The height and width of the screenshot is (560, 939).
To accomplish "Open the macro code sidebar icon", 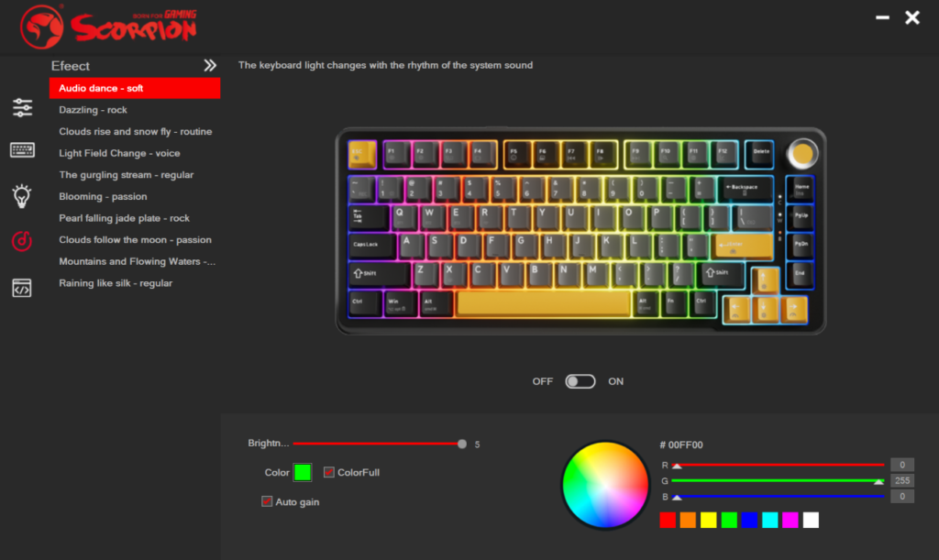I will (x=22, y=288).
